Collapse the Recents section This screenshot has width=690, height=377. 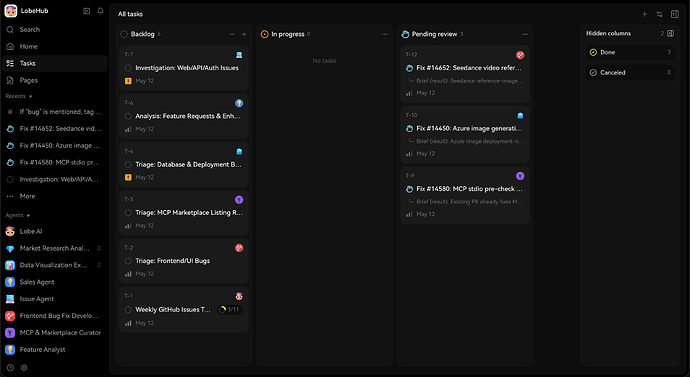(18, 96)
